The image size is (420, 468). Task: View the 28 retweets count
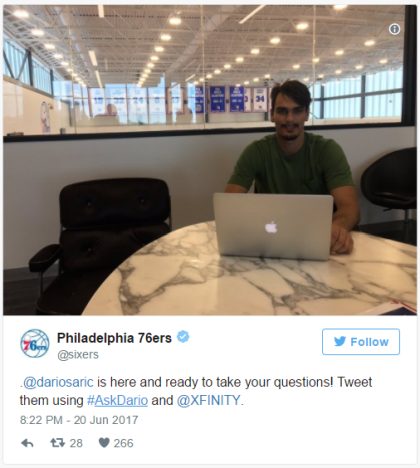coord(76,443)
